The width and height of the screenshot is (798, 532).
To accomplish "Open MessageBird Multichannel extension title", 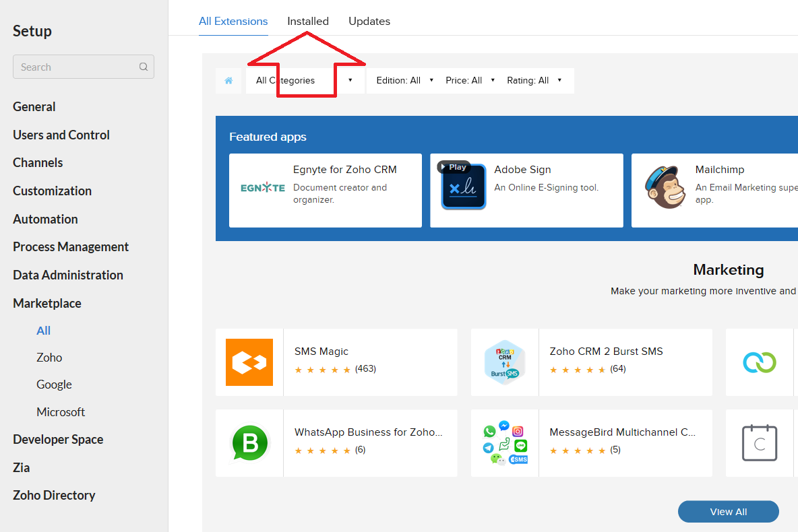I will (622, 432).
